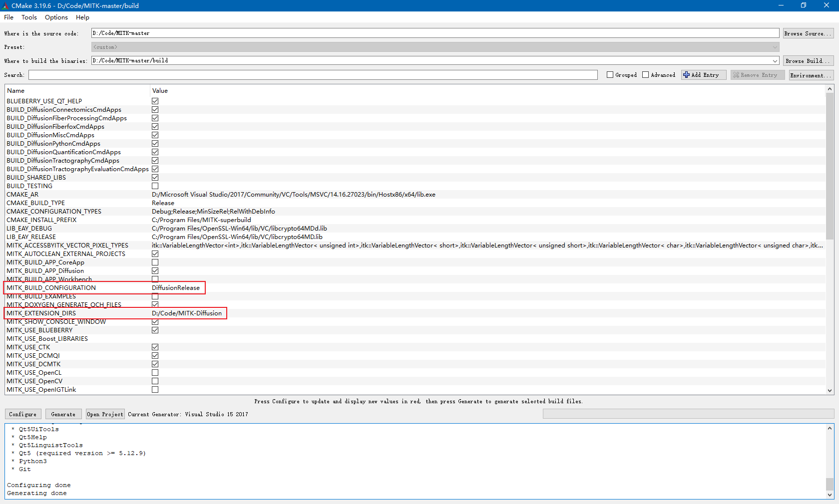Click the LIB_EAY_DEBUG library path value
This screenshot has height=504, width=839.
pyautogui.click(x=240, y=229)
